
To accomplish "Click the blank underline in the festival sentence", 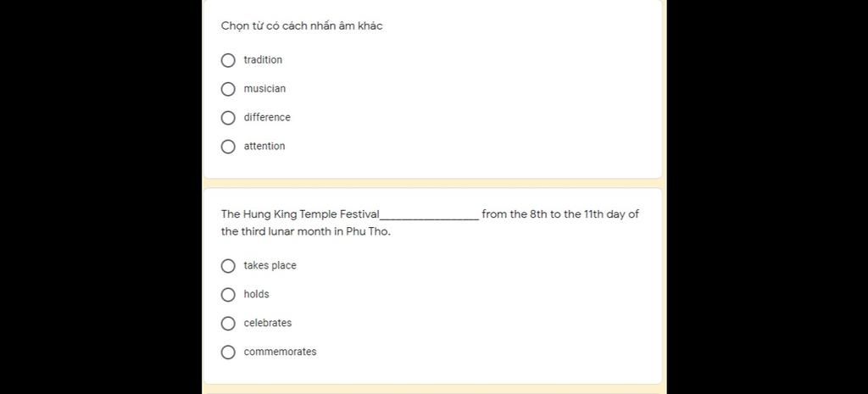I will coord(430,216).
